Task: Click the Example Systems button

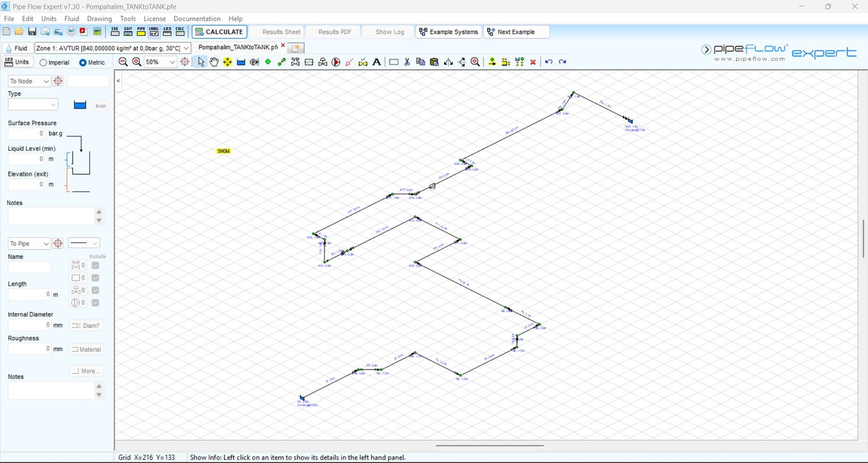Action: [449, 32]
